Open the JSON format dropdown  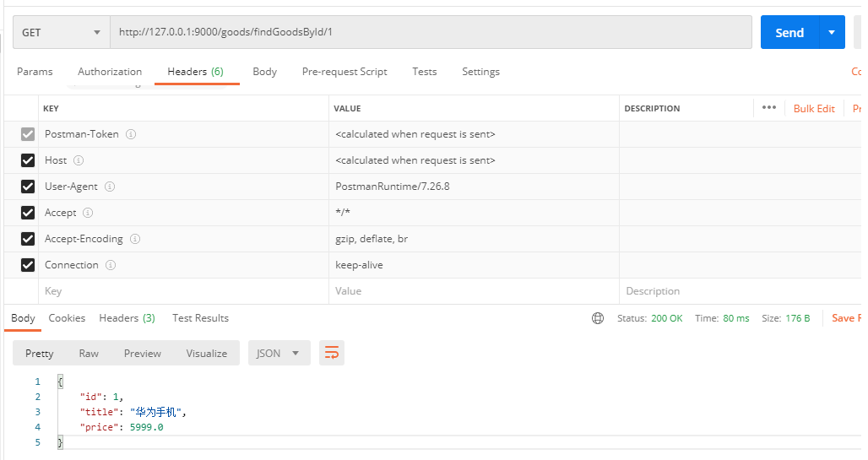[x=277, y=353]
